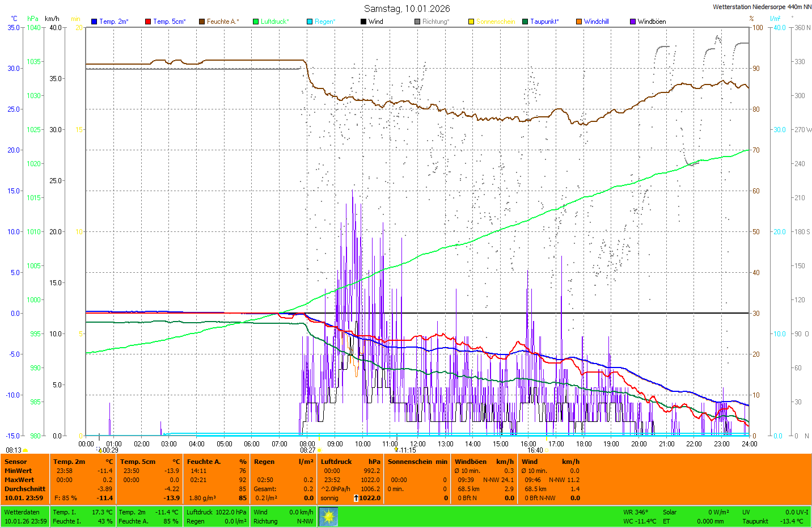Screen dimensions: 812x528
Task: Click the cyan Regen legend square
Action: (x=310, y=22)
